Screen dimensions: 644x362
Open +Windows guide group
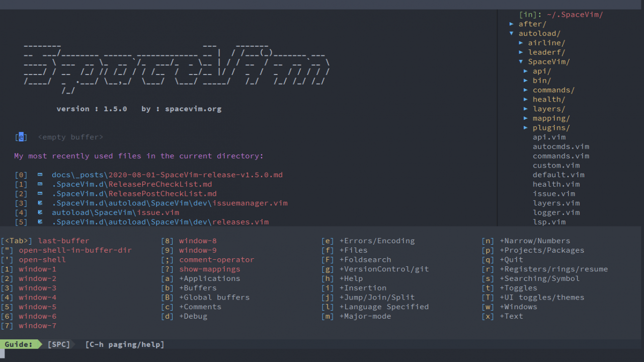point(519,307)
